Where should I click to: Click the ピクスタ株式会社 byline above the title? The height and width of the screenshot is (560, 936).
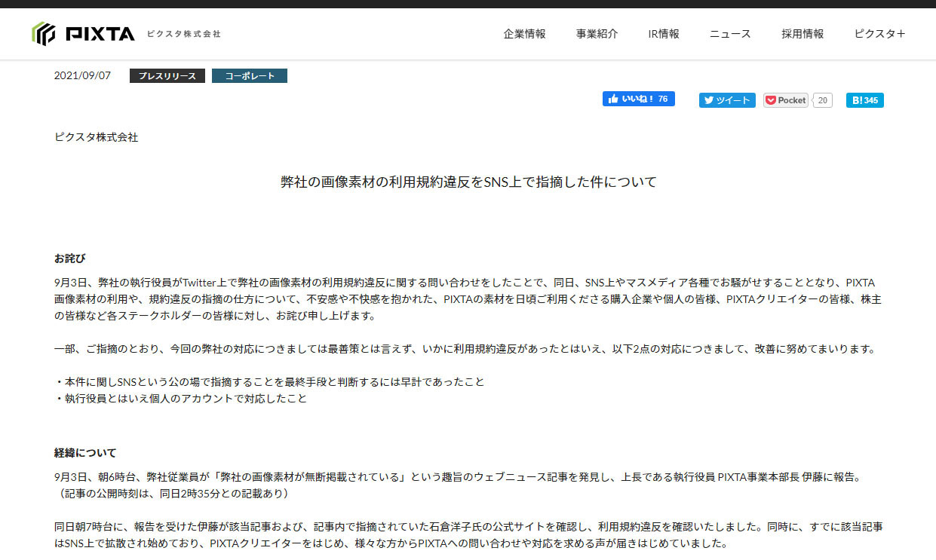point(96,137)
